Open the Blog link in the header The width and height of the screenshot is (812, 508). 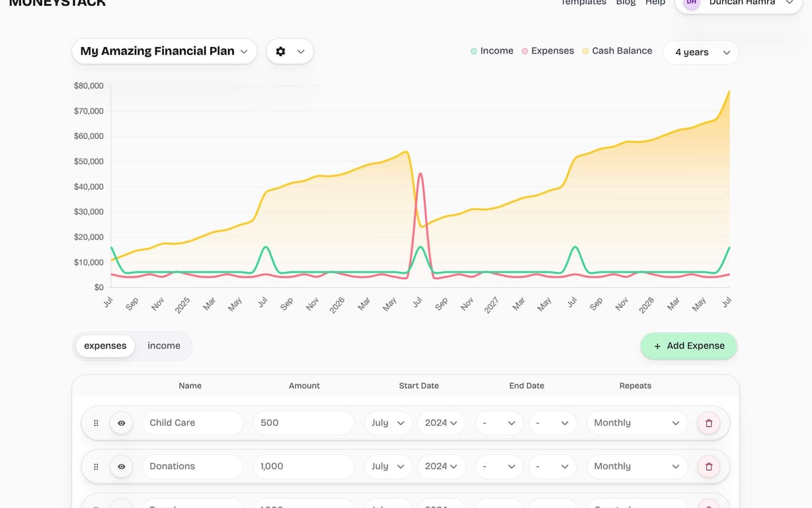(x=626, y=3)
